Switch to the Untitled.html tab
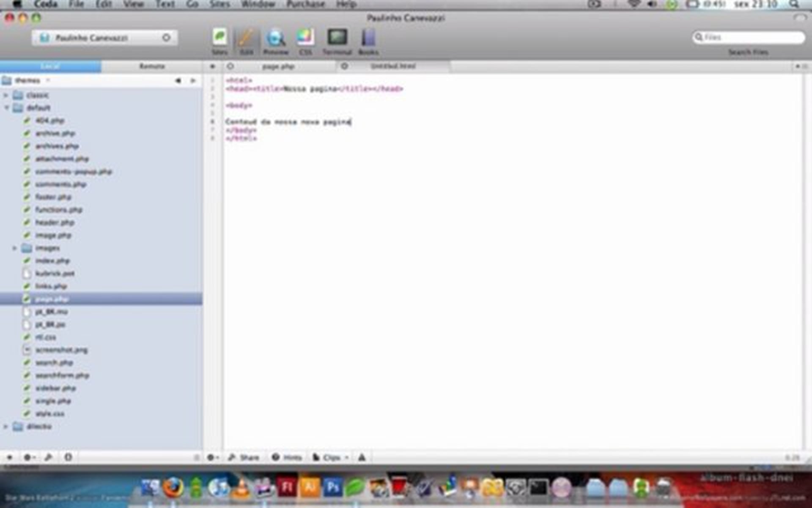Screen dimensions: 812x508 pos(393,66)
